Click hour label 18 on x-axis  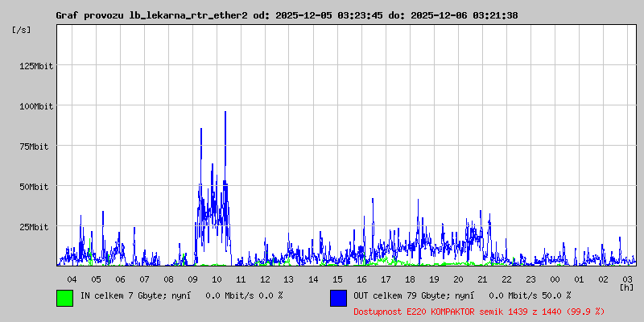pyautogui.click(x=410, y=279)
